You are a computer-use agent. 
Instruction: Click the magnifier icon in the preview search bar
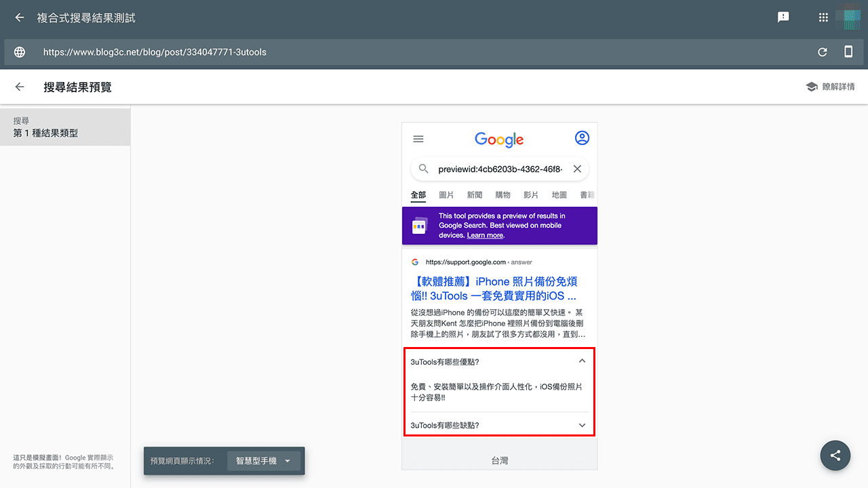coord(423,168)
